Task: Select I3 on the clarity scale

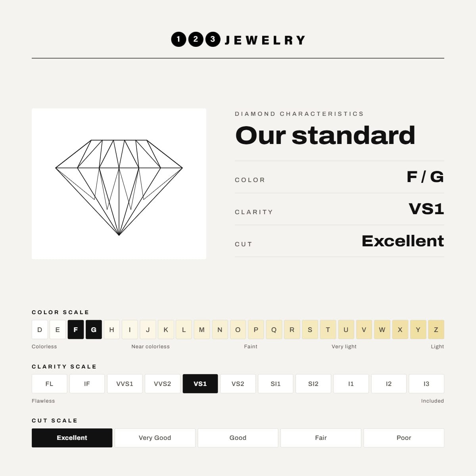Action: [426, 384]
